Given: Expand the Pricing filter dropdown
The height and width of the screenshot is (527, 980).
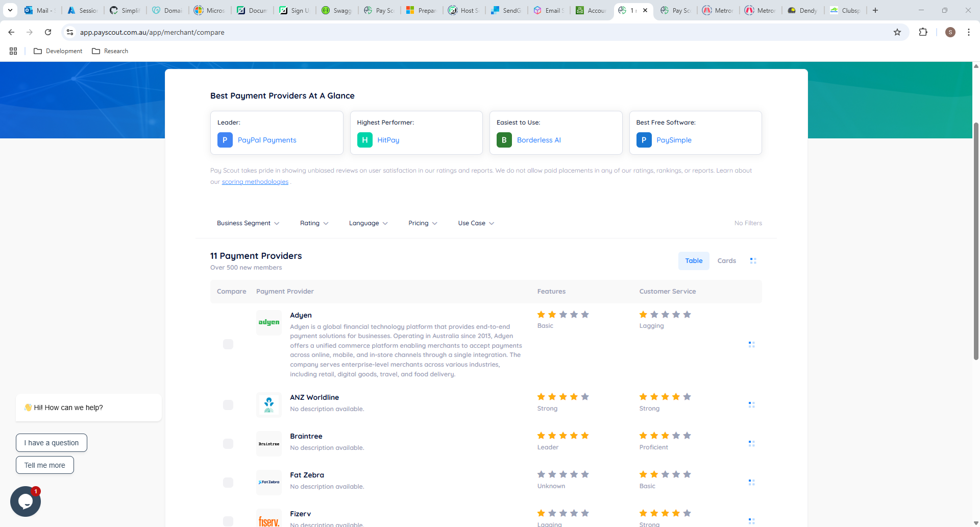Looking at the screenshot, I should click(x=423, y=223).
